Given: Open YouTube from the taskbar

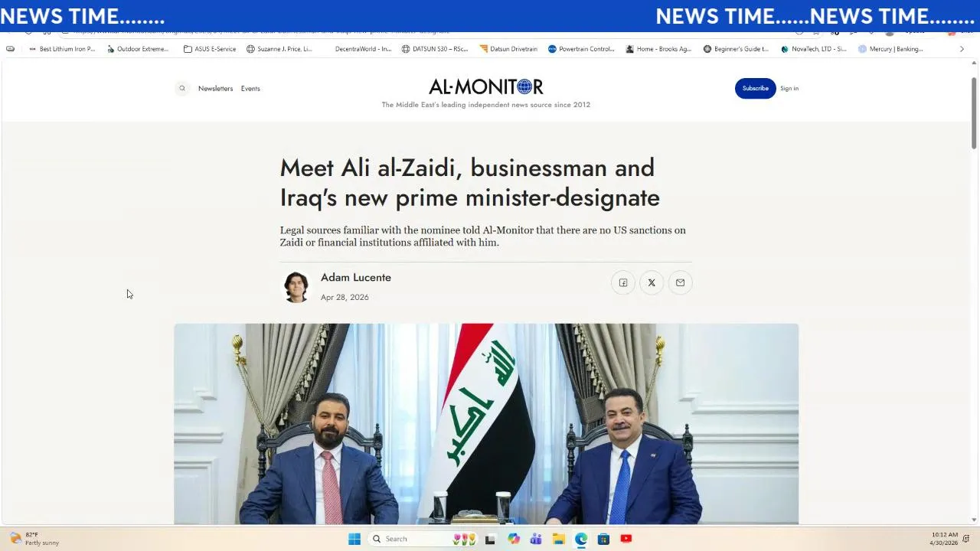Looking at the screenshot, I should coord(626,539).
